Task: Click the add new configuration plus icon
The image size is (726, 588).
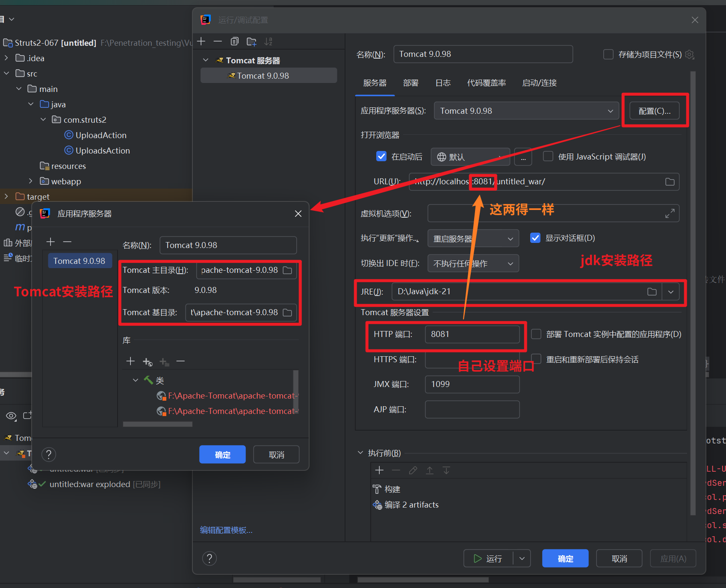Action: 201,41
